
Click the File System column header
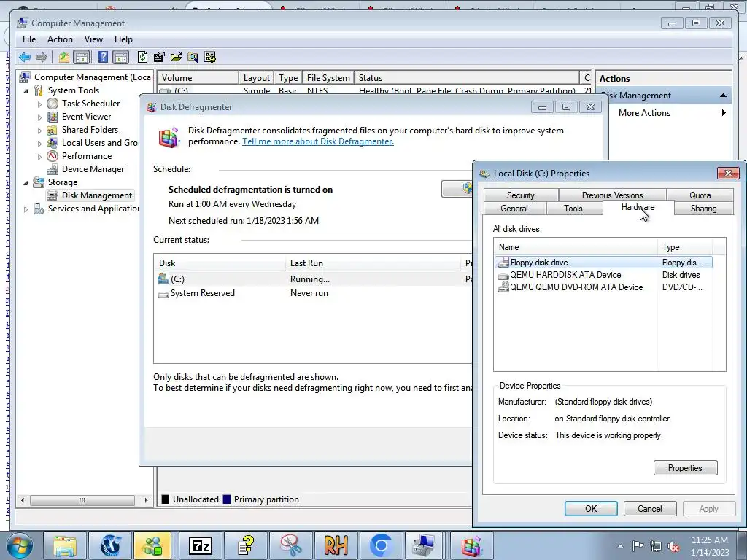[328, 78]
